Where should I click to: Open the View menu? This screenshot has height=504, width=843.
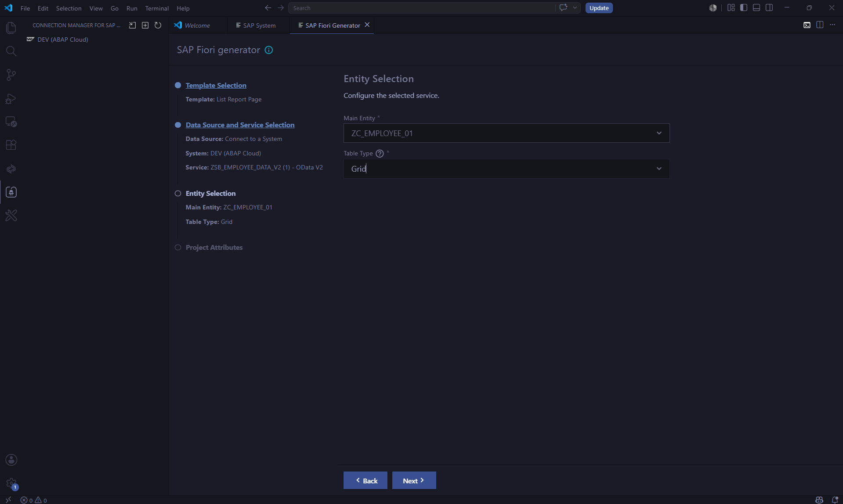pos(96,8)
